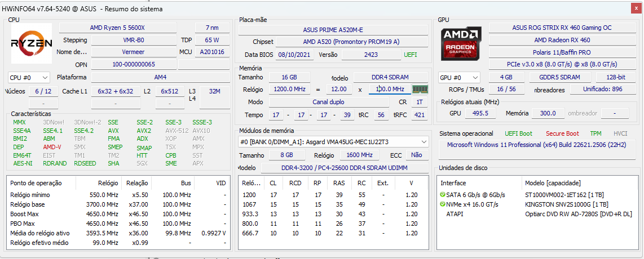
Task: Click the Relógio base row in the table
Action: [118, 204]
